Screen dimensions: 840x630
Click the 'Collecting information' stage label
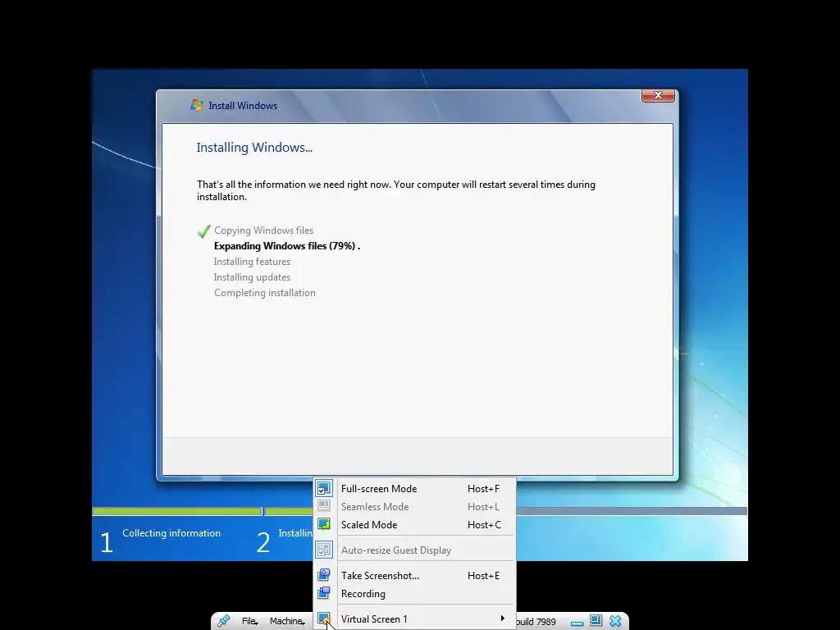tap(171, 533)
